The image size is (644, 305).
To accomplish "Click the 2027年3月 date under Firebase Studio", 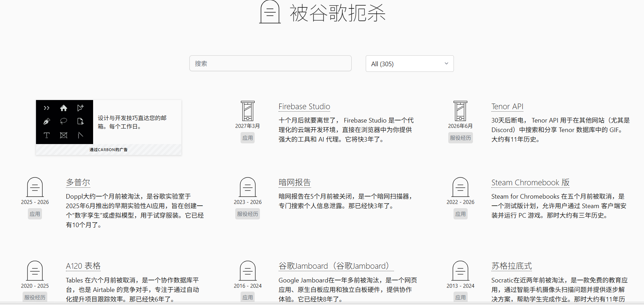I will point(248,126).
